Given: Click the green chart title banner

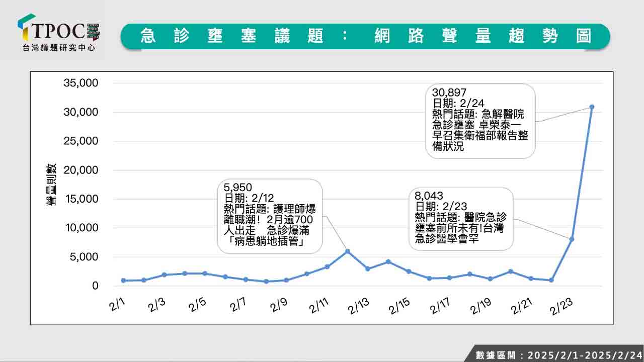Looking at the screenshot, I should click(365, 36).
